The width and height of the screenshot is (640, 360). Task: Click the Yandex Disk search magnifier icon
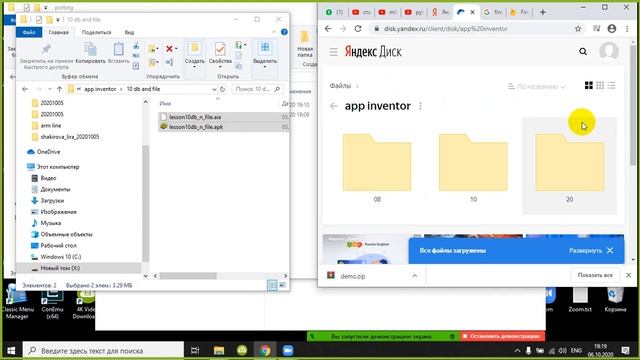pyautogui.click(x=583, y=51)
